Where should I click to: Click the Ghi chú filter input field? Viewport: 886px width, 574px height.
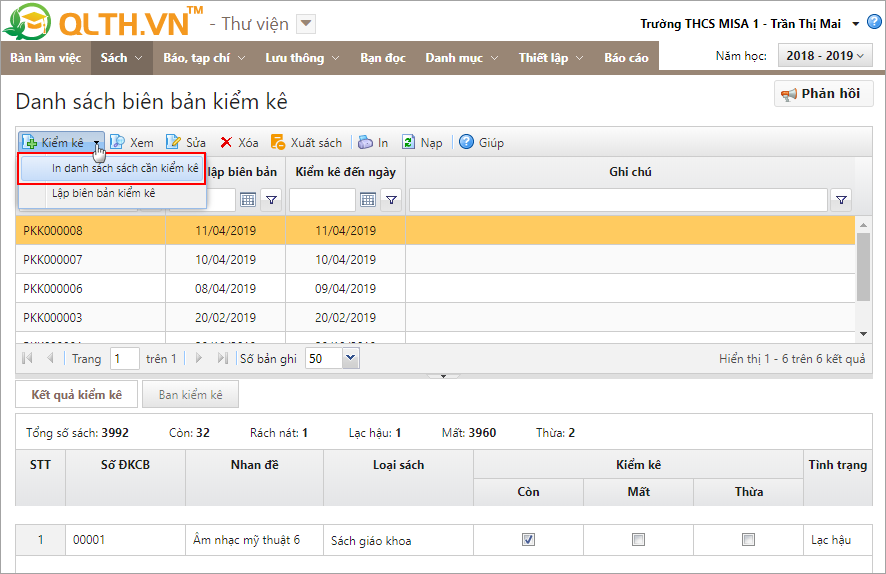[x=617, y=201]
